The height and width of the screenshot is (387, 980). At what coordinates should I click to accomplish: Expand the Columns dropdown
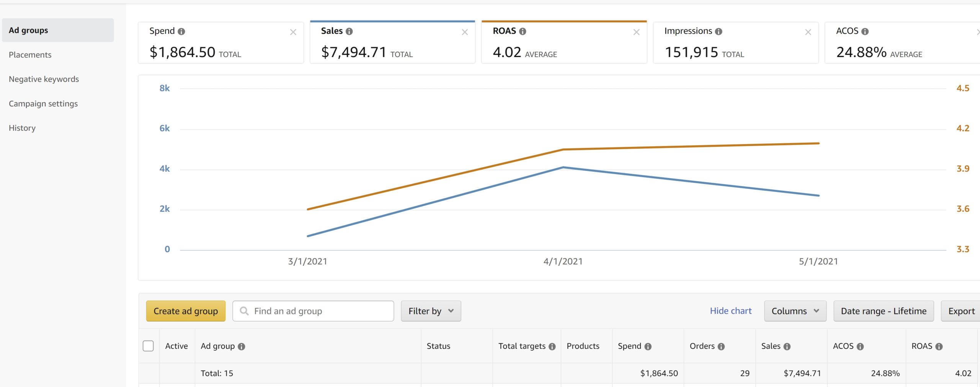(795, 311)
